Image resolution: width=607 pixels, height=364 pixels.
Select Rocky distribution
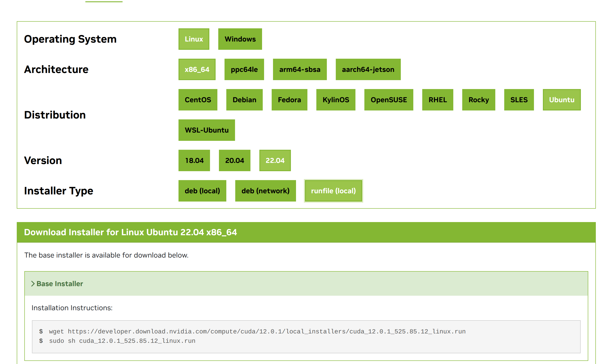478,100
